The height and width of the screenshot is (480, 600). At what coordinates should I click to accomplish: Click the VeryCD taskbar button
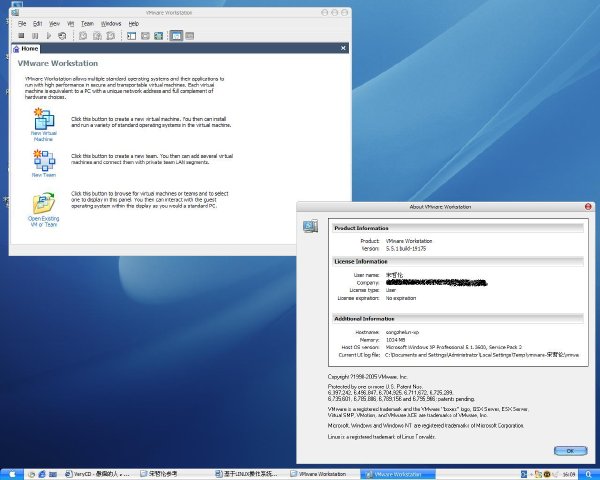98,474
